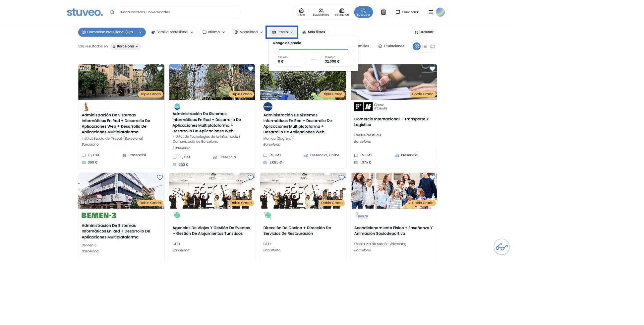Open the Bemen 3 building thumbnail
644x325 pixels.
click(121, 191)
